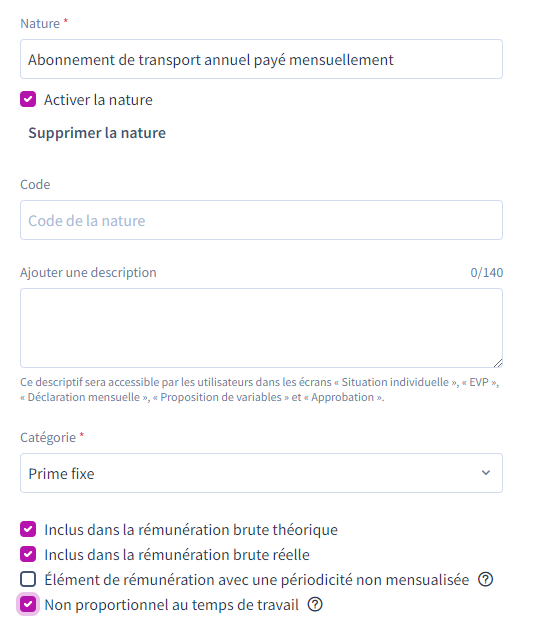The height and width of the screenshot is (630, 540).
Task: Toggle Inclus dans la rémunération brute réelle
Action: pyautogui.click(x=28, y=554)
